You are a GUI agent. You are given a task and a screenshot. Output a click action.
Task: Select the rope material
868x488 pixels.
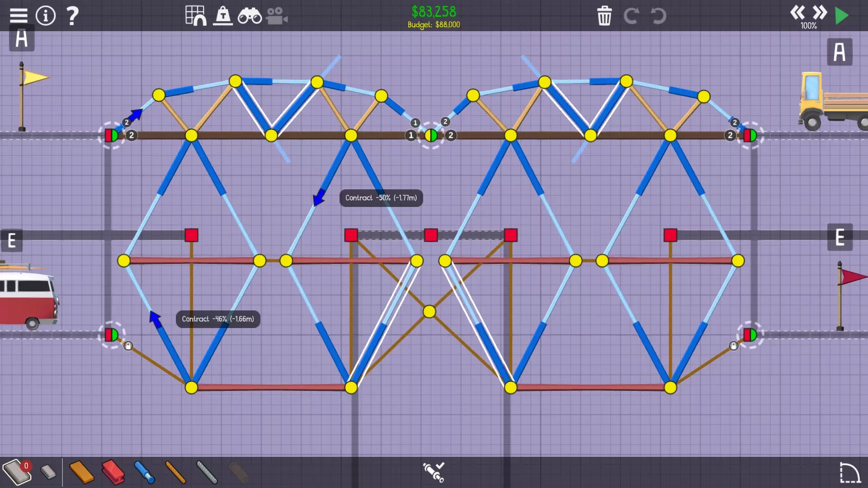(175, 472)
